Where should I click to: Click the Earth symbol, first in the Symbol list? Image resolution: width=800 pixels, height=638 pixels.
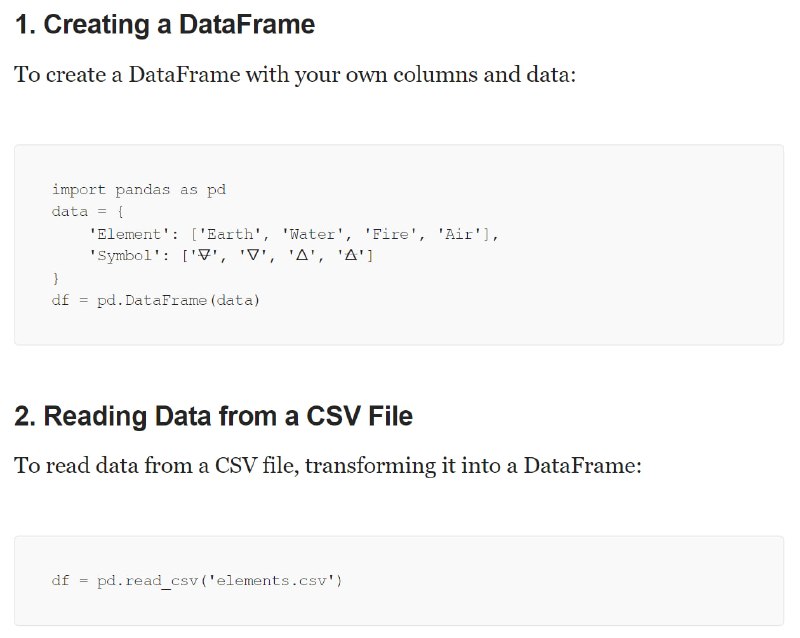tap(204, 255)
